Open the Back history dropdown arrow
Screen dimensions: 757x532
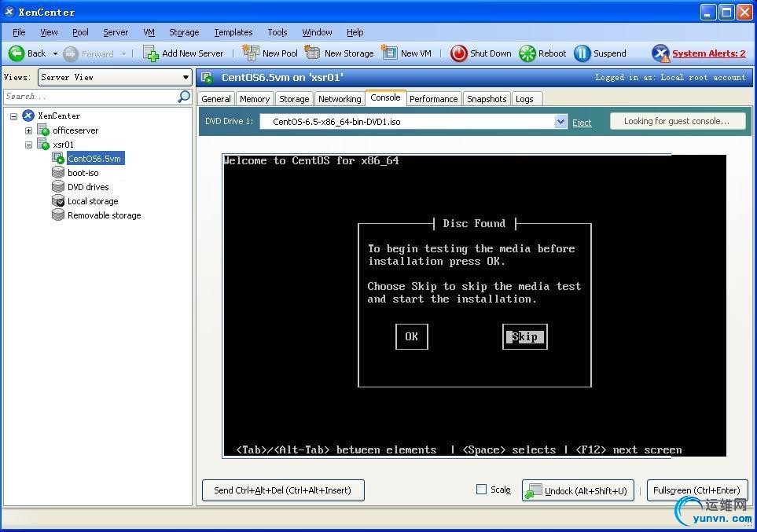coord(55,53)
